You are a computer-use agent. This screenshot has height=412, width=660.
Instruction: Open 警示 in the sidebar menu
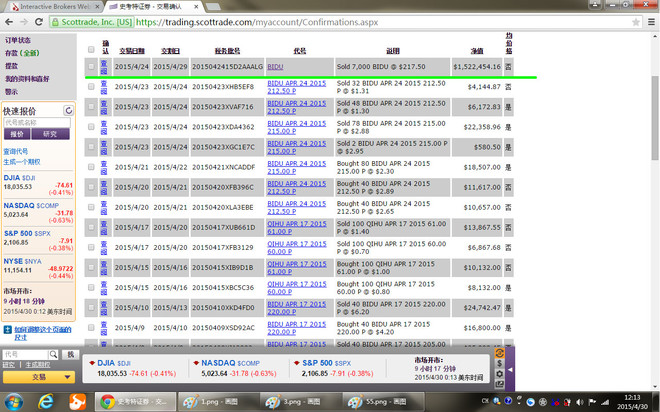click(11, 91)
